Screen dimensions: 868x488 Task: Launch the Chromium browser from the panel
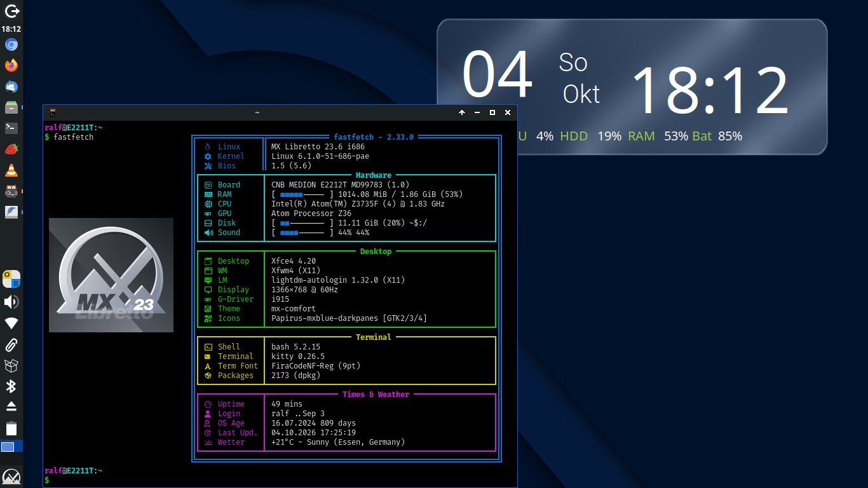(11, 44)
